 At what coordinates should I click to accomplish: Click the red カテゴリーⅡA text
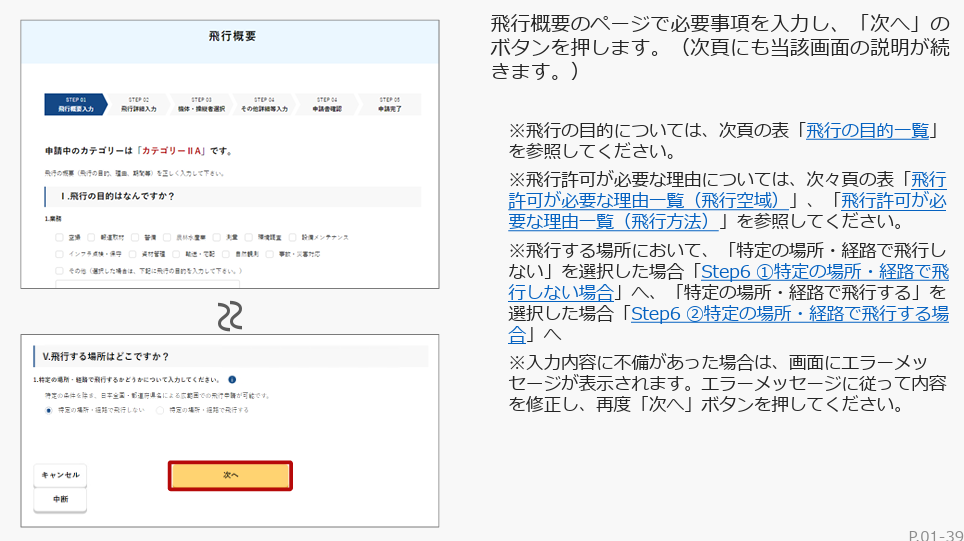172,151
